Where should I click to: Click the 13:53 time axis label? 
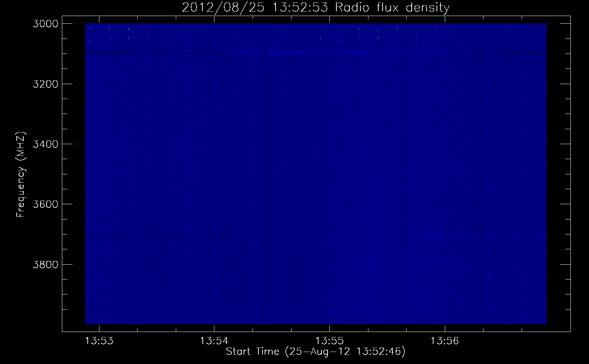[99, 341]
